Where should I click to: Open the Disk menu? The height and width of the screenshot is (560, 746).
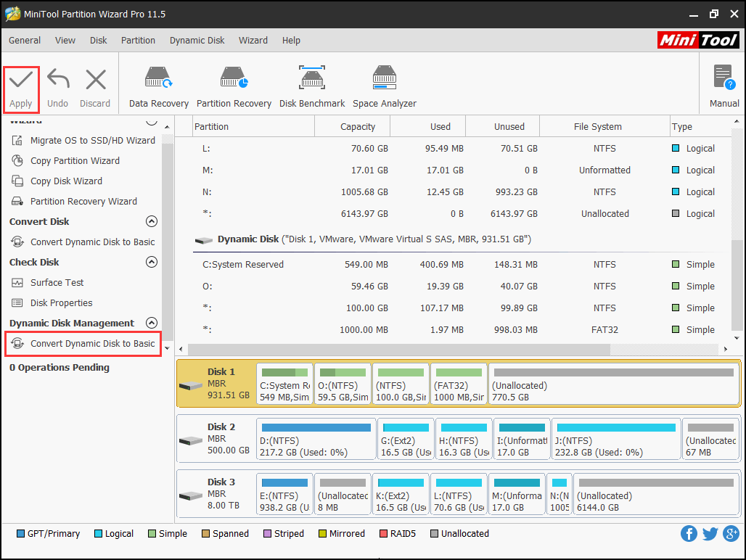99,41
